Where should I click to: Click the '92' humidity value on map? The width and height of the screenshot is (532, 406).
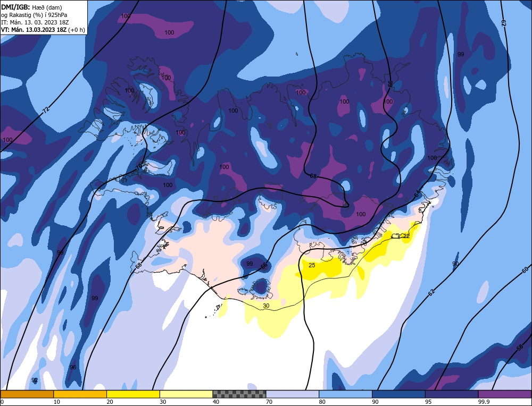tap(35, 380)
